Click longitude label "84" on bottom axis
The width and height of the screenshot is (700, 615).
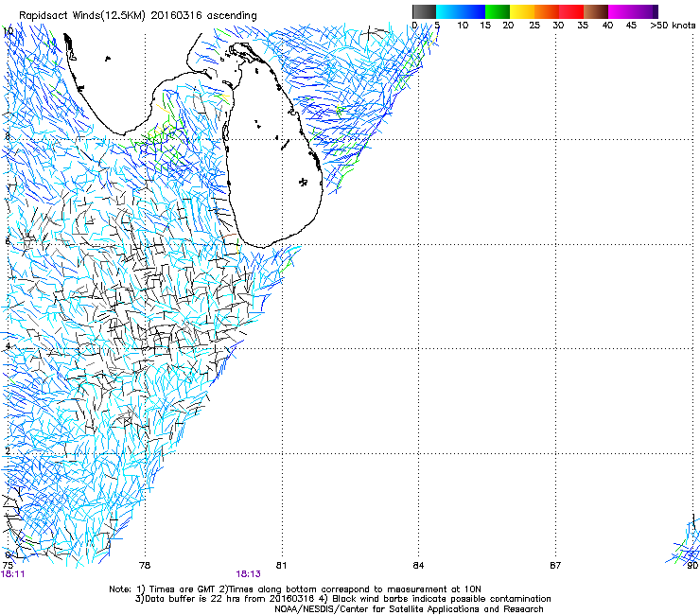[x=418, y=566]
